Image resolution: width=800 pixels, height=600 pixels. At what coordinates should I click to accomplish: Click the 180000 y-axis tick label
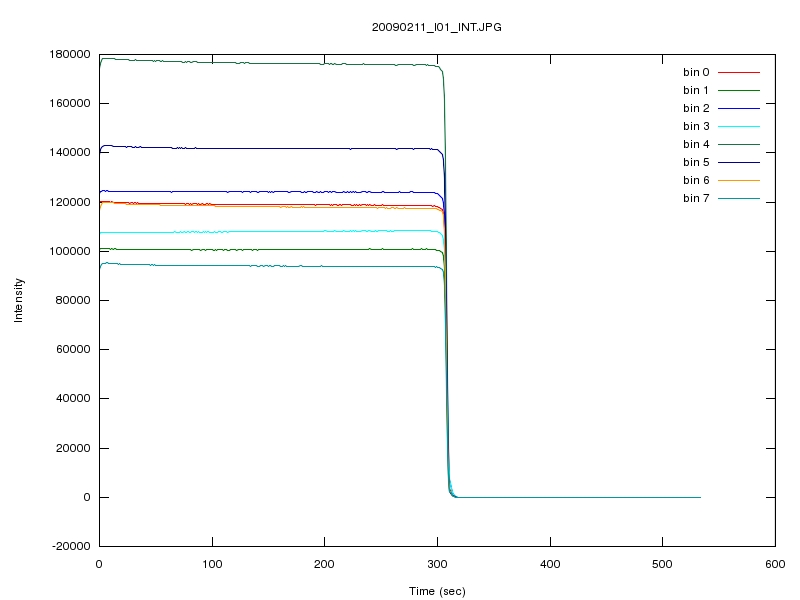click(70, 54)
